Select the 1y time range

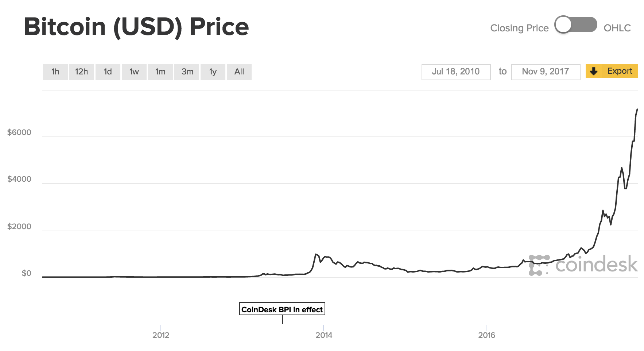click(x=213, y=72)
